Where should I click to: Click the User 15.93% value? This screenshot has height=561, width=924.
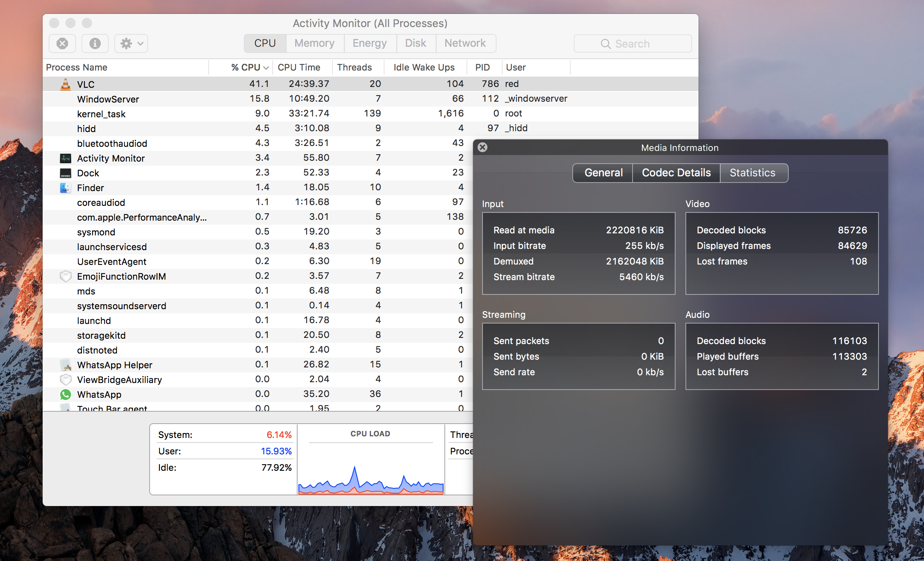276,451
